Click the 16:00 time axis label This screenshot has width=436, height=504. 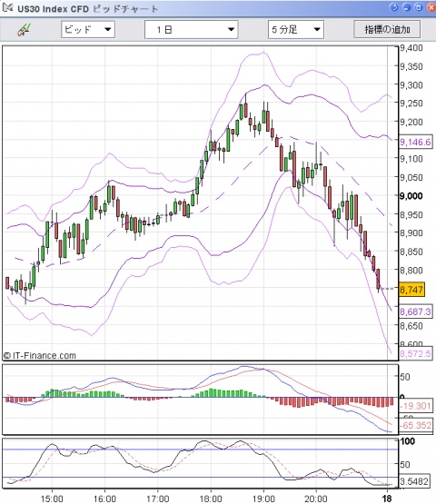tap(104, 499)
